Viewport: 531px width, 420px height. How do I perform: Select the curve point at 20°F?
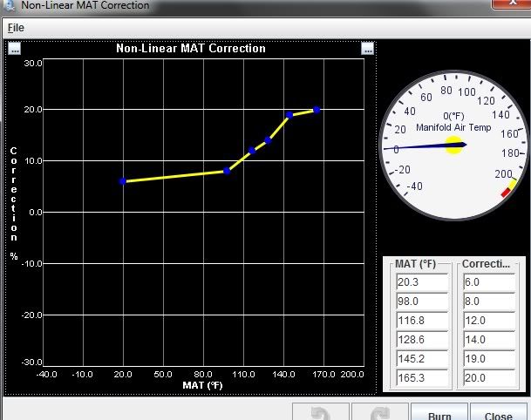click(123, 181)
